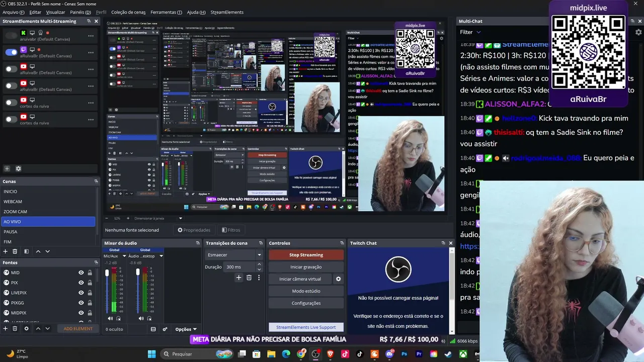The width and height of the screenshot is (644, 362).
Task: Hide the PIXGG source
Action: click(81, 303)
